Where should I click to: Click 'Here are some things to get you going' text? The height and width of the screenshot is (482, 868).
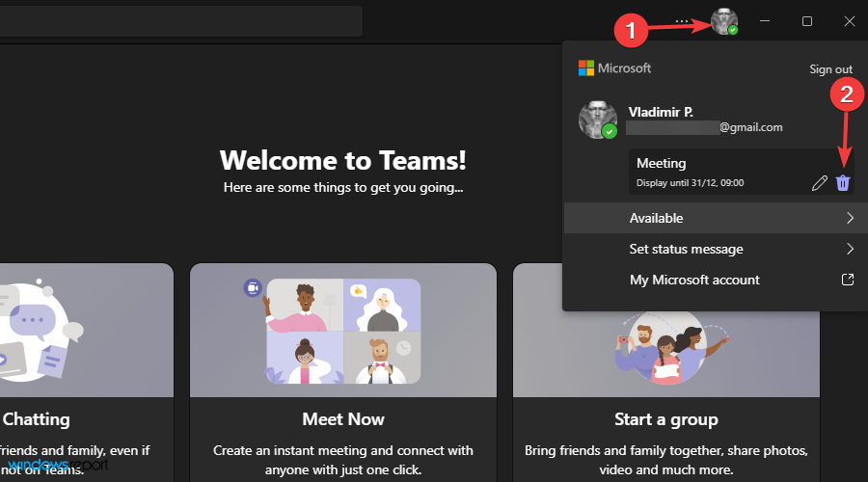pyautogui.click(x=343, y=188)
